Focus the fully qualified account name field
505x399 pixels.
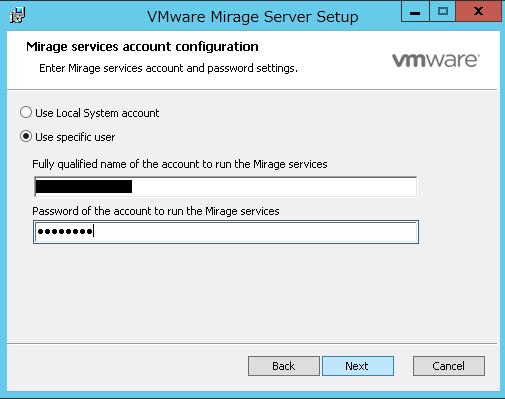[225, 187]
